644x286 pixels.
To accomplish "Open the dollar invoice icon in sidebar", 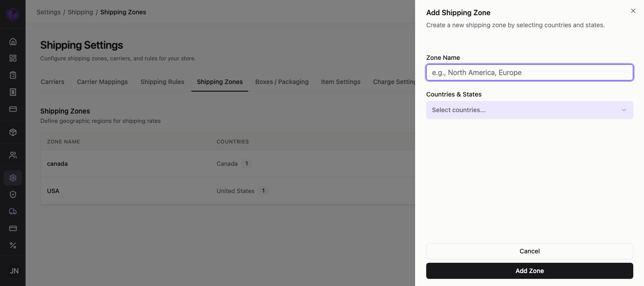I will coord(13,92).
